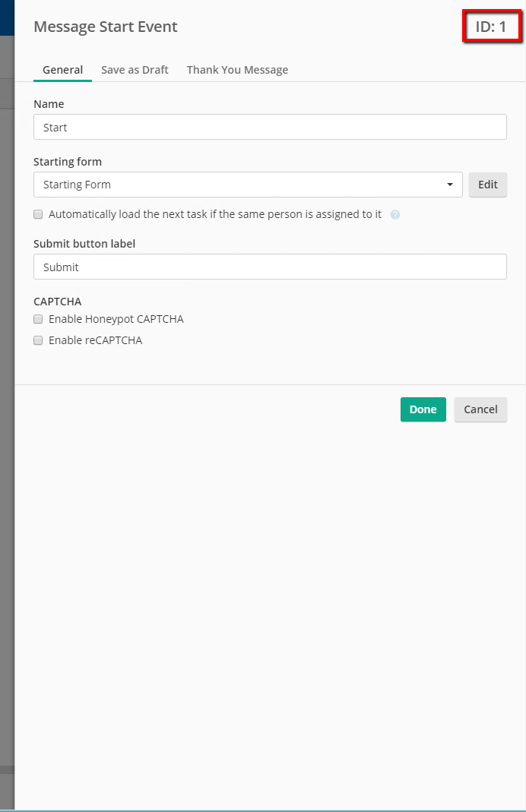This screenshot has height=812, width=526.
Task: Select the ID: 1 text
Action: pyautogui.click(x=491, y=27)
